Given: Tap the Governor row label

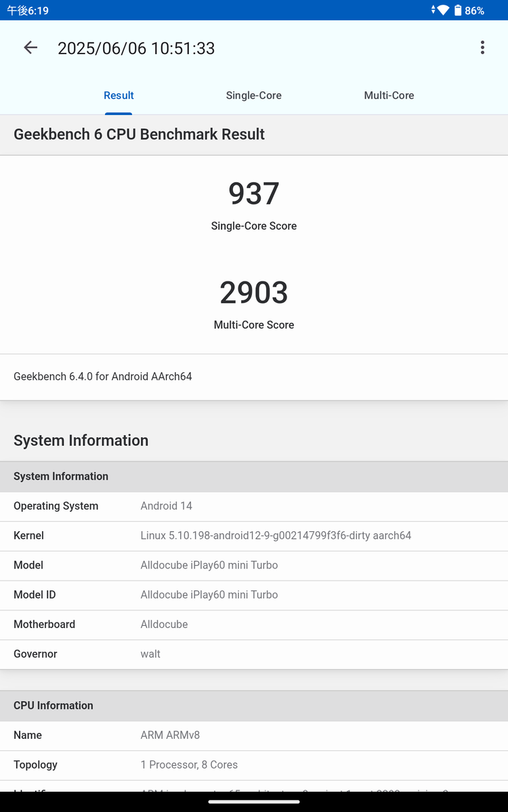Looking at the screenshot, I should pyautogui.click(x=35, y=654).
